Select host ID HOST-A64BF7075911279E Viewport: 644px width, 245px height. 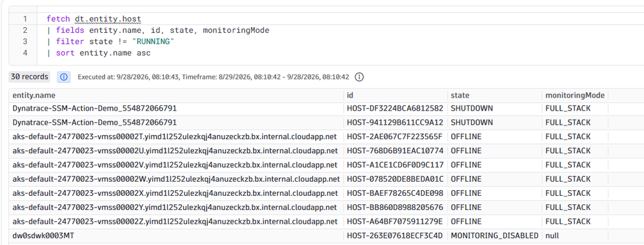pos(395,222)
